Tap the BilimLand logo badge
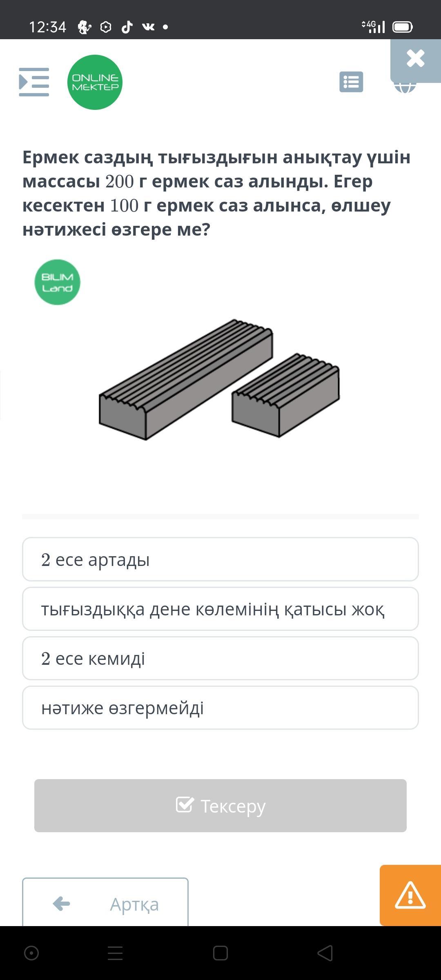441x980 pixels. 57,282
